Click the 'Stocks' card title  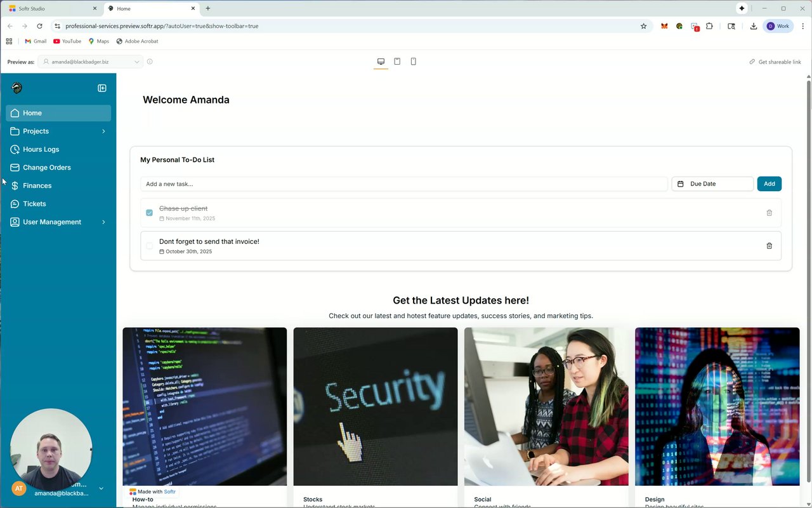click(x=313, y=500)
